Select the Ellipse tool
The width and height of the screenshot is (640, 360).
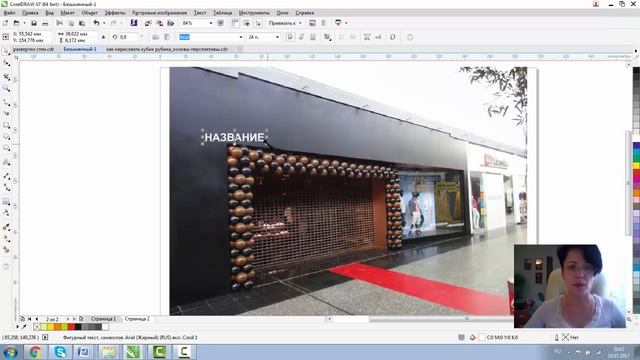[x=6, y=137]
